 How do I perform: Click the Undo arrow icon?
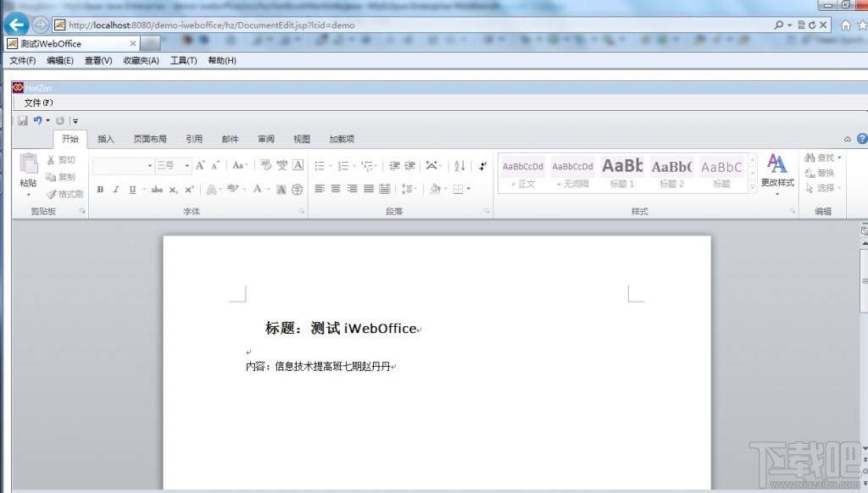point(37,120)
